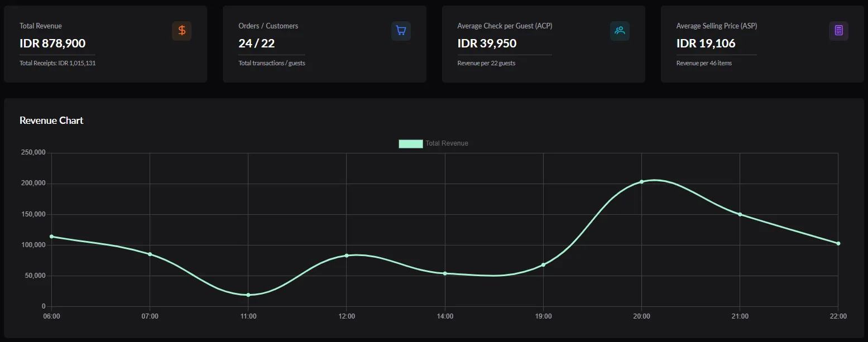Click the 24 / 22 orders value
This screenshot has width=868, height=342.
[257, 44]
